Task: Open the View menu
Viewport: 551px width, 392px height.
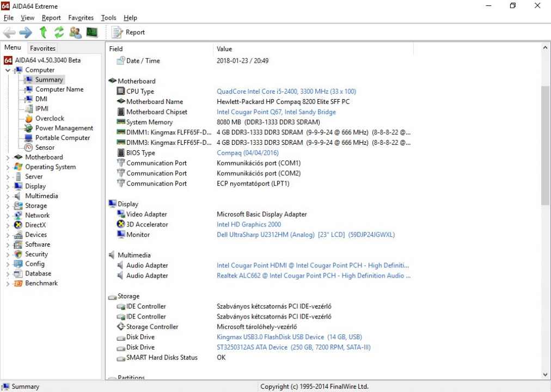Action: coord(27,18)
